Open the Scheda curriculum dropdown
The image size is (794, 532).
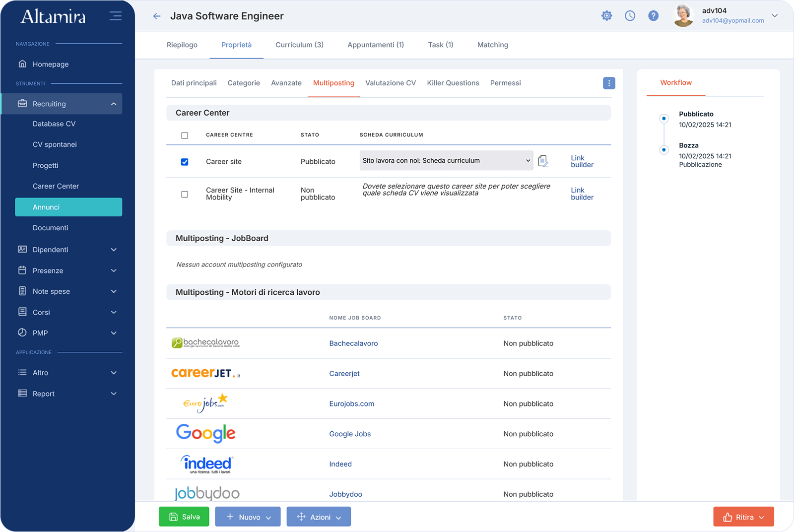(446, 161)
